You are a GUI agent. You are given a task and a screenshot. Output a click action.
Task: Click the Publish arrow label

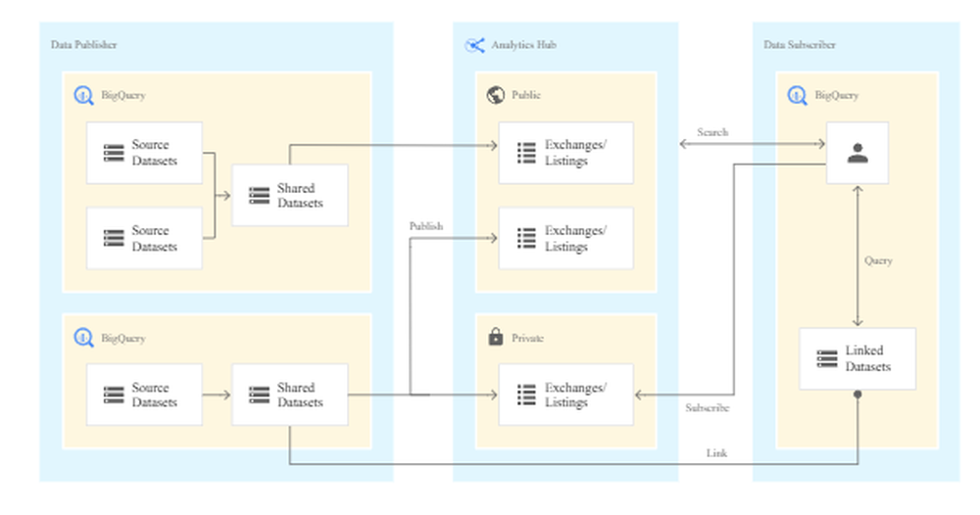click(x=426, y=226)
